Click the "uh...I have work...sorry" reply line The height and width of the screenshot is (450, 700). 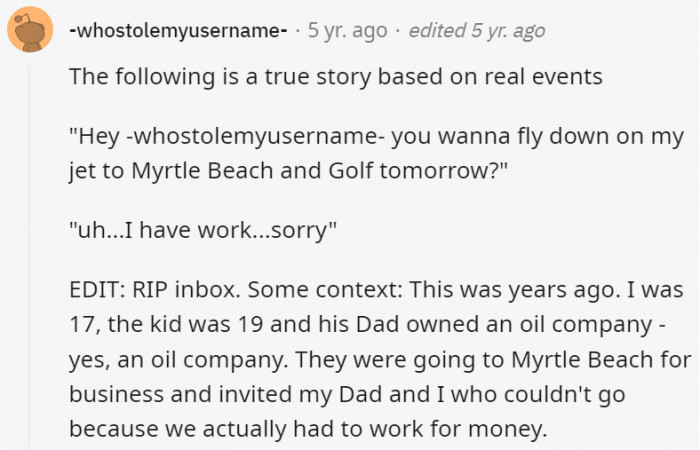(203, 232)
